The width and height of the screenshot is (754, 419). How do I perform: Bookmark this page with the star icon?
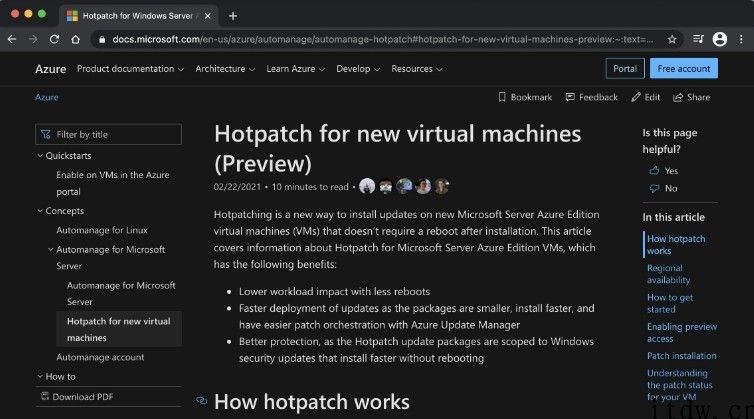pos(672,39)
